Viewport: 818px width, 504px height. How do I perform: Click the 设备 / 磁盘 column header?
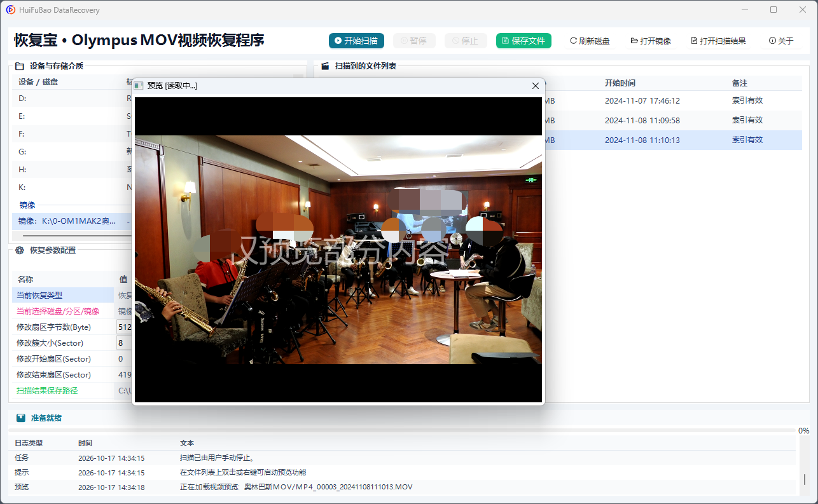[x=38, y=82]
